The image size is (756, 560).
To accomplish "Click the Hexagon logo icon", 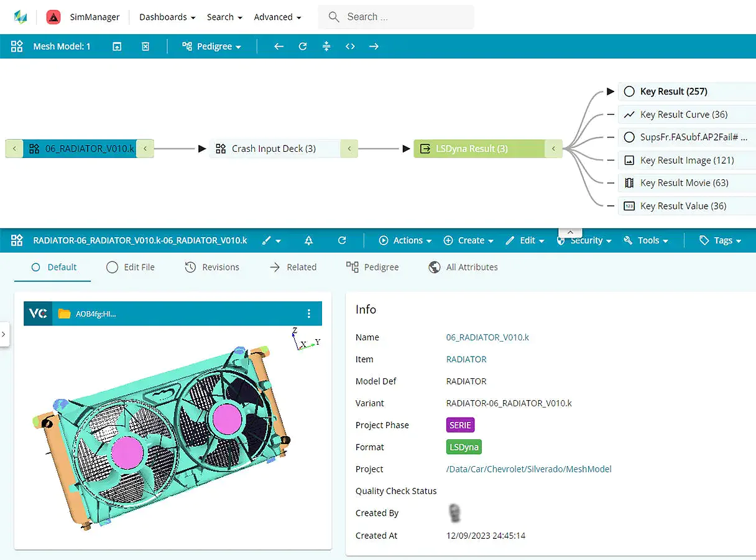I will pyautogui.click(x=21, y=17).
